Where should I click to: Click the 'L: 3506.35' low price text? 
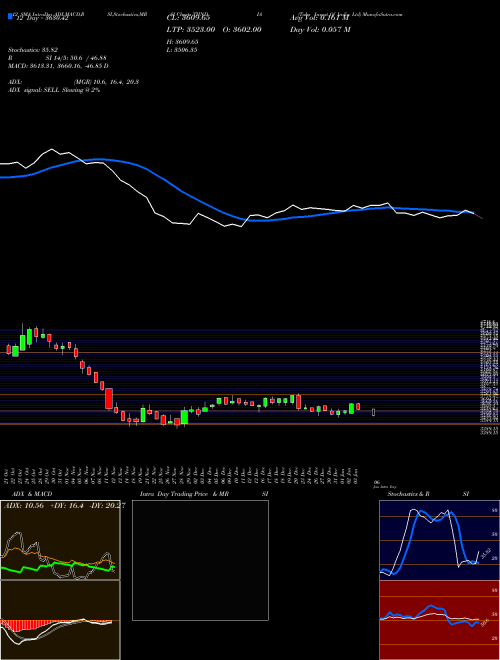click(x=183, y=50)
